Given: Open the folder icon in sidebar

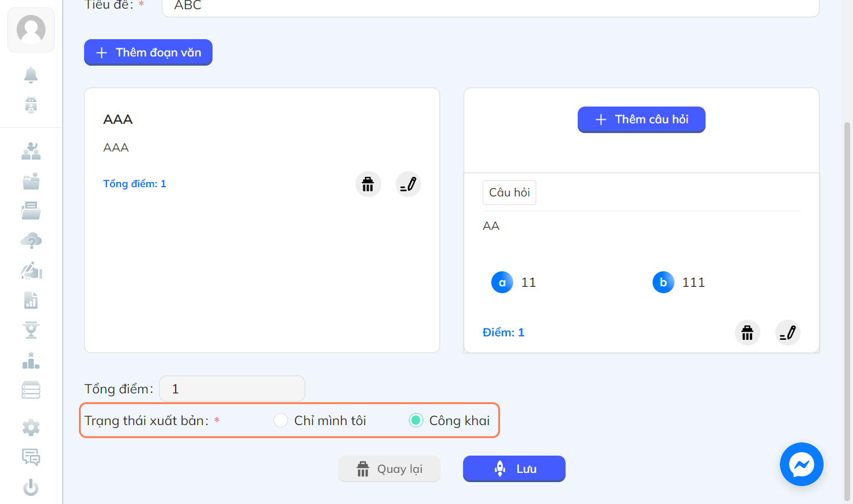Looking at the screenshot, I should coord(31,181).
